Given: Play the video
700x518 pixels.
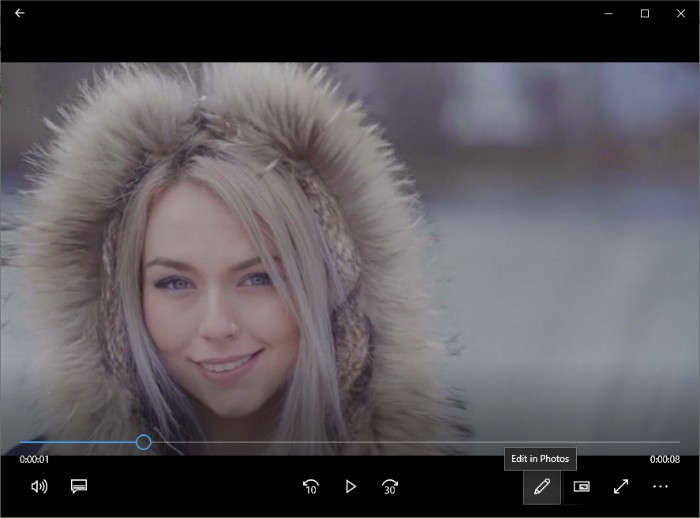Looking at the screenshot, I should coord(350,487).
